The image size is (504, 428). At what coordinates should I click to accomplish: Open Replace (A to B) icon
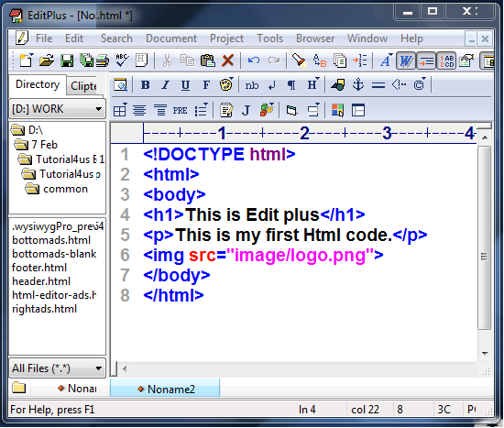[320, 60]
